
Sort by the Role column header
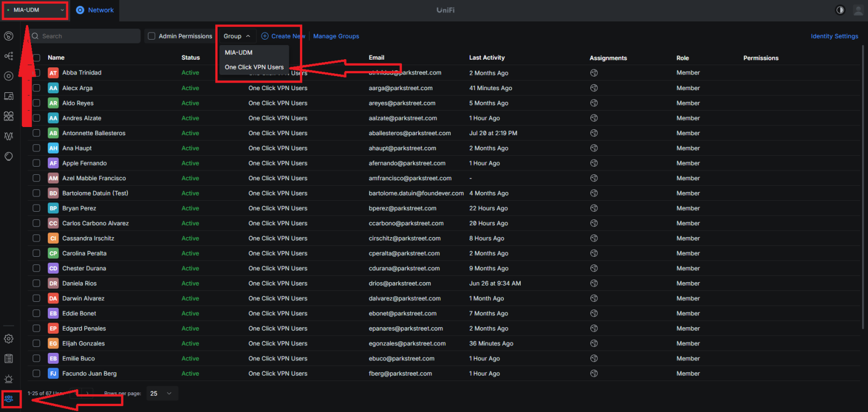pos(682,58)
